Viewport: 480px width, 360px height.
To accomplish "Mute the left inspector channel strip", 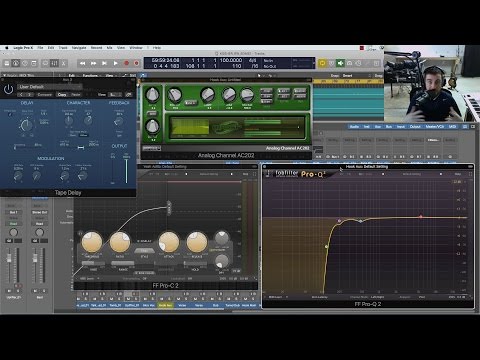I will [10, 291].
